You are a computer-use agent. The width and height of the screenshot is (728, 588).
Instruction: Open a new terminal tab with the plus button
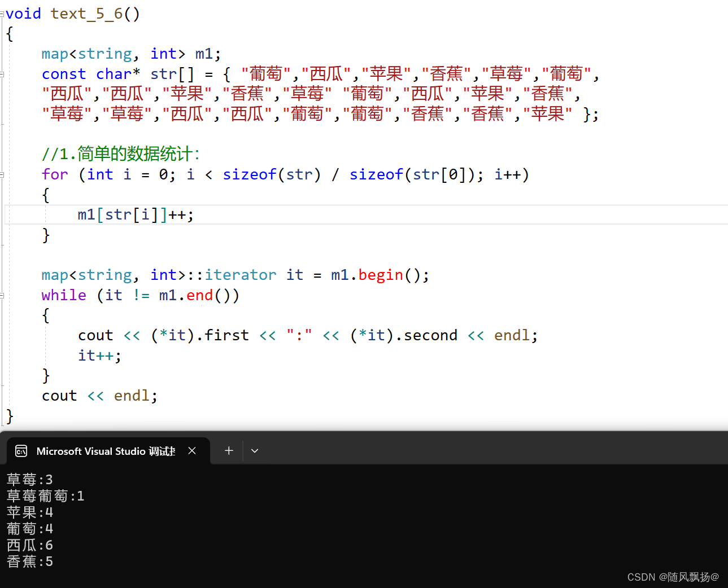click(229, 451)
